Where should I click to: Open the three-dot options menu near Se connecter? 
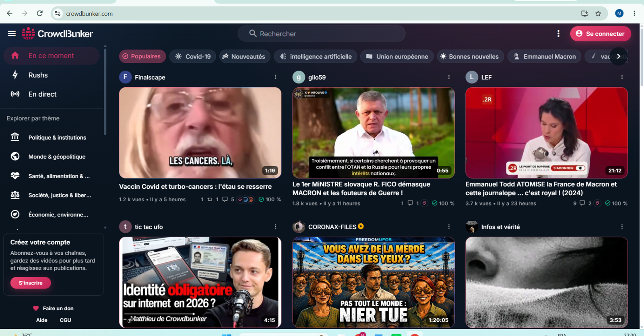pyautogui.click(x=558, y=34)
